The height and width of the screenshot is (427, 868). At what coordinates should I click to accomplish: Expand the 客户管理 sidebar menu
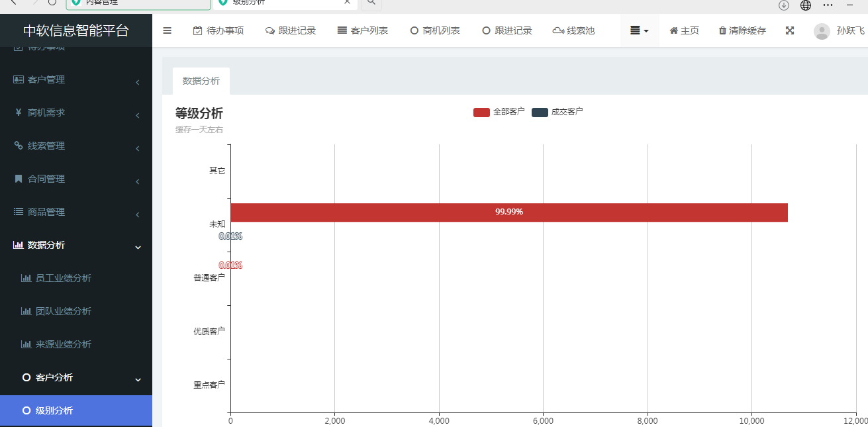[x=76, y=80]
